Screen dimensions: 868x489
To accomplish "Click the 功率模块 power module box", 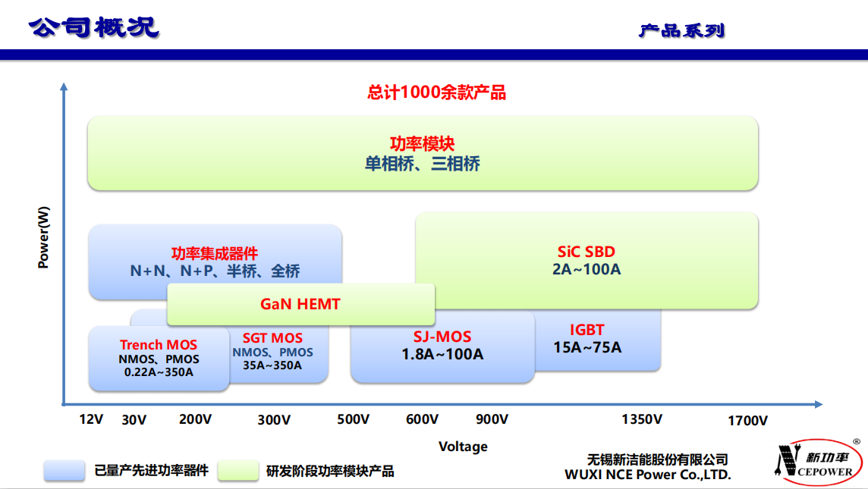I will point(423,153).
